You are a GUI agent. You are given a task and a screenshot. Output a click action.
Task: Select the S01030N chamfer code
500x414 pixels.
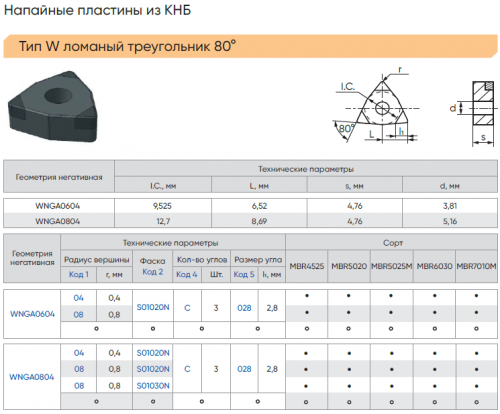point(153,386)
